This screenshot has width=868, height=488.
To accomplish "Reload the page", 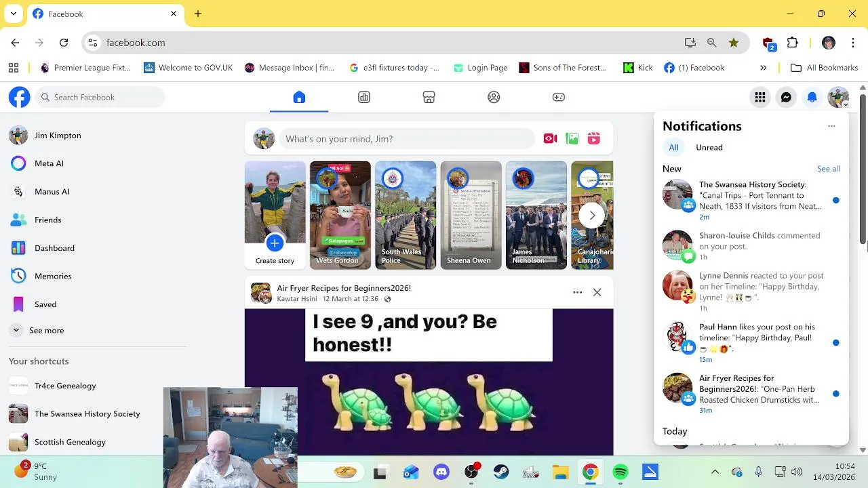I will click(64, 43).
